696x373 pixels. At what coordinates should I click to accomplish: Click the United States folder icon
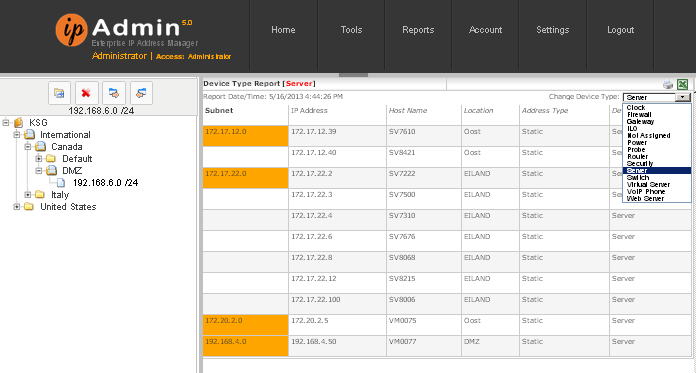29,206
